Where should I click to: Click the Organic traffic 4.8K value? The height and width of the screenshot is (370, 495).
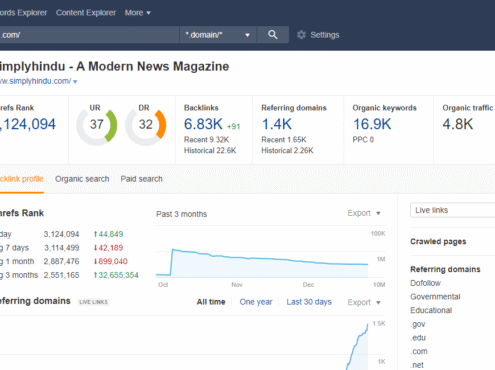click(x=458, y=124)
